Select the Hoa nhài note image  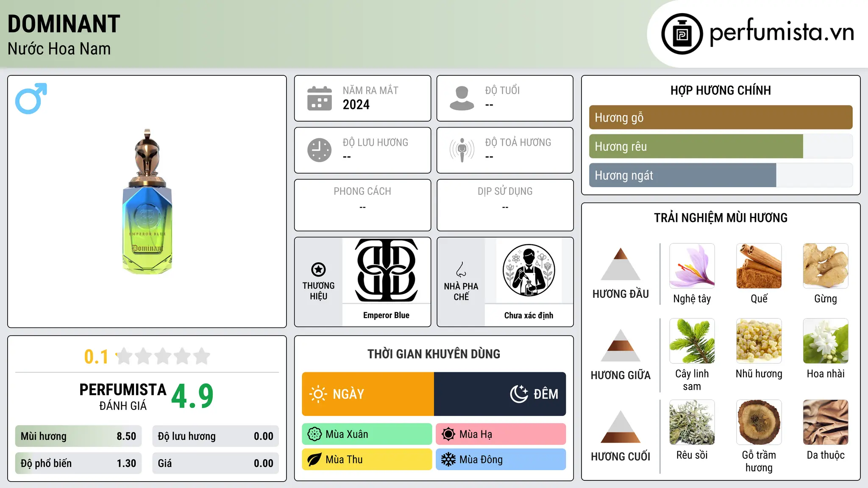tap(826, 341)
